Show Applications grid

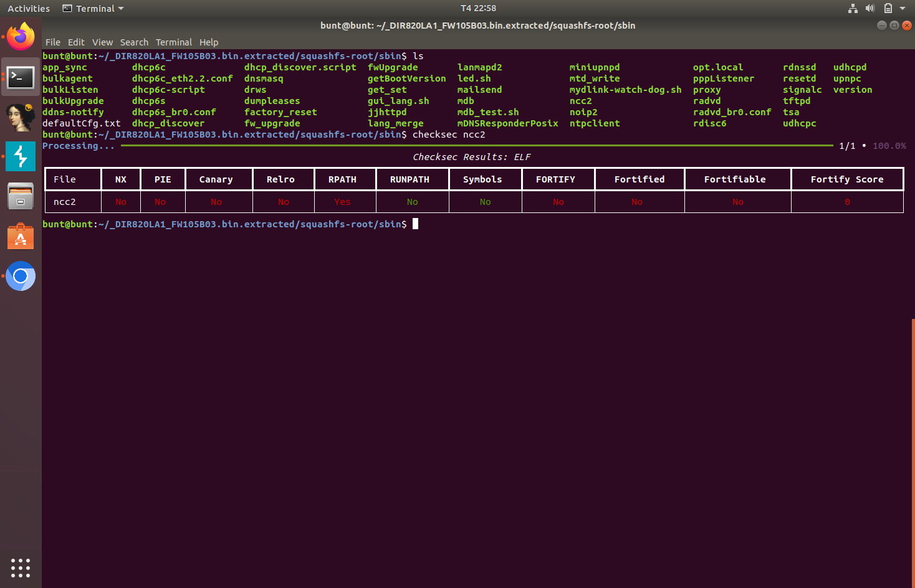click(21, 567)
